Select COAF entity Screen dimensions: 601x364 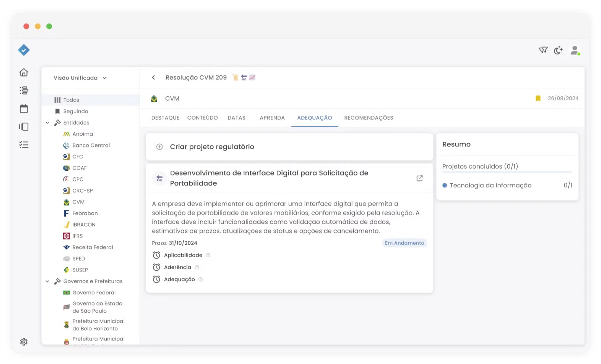pos(80,168)
